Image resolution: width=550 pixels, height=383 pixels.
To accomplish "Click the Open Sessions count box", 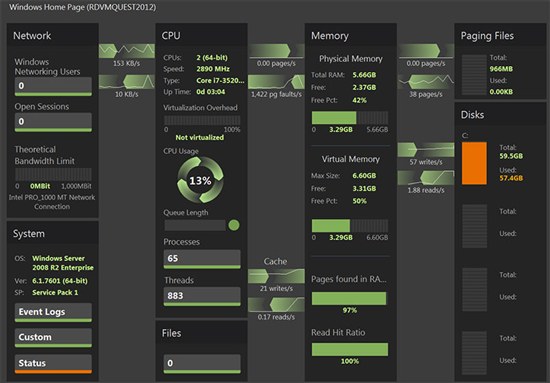I will pos(53,122).
